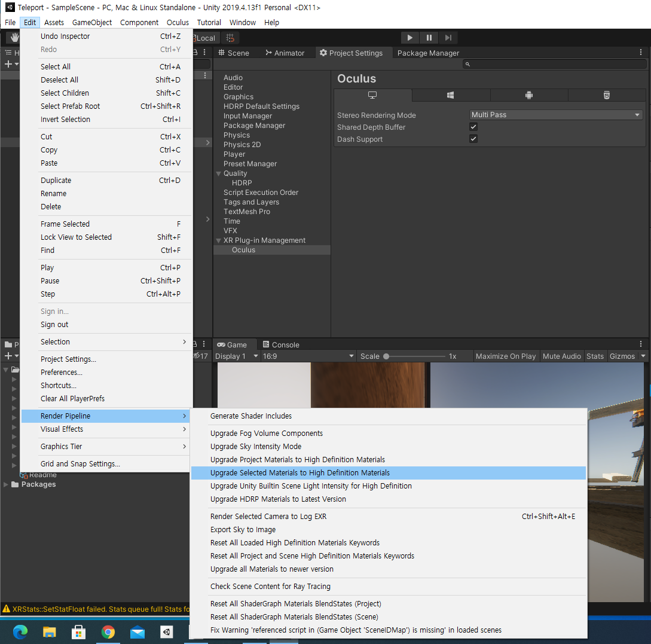
Task: Toggle grid snapping icon beside Local
Action: tap(230, 38)
